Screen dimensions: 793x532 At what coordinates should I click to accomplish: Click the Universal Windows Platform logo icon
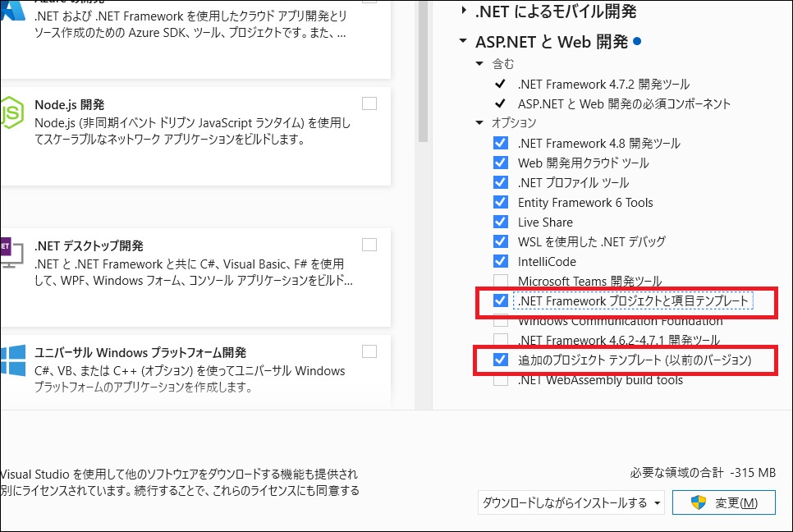tap(12, 360)
